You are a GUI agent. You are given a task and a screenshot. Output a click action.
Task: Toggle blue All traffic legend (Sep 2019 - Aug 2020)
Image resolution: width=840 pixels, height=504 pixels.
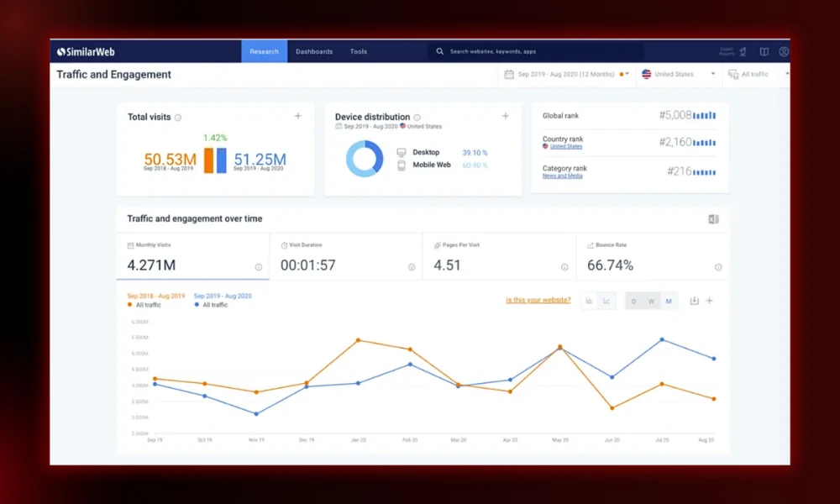(212, 305)
